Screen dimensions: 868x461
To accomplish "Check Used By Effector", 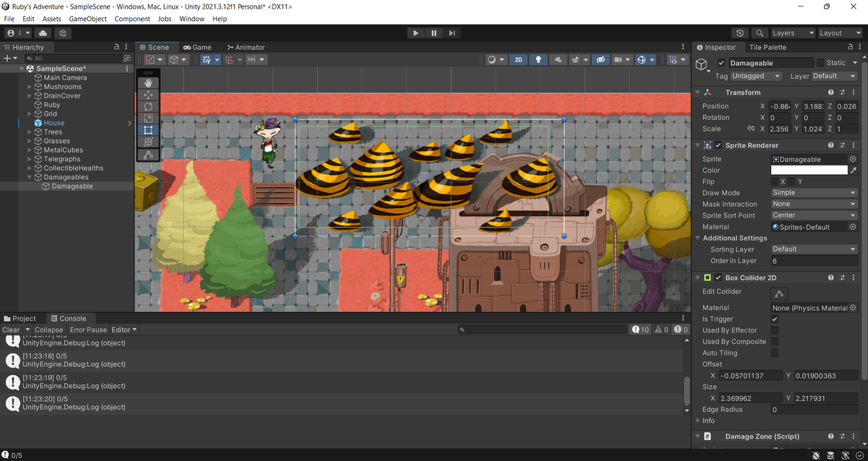I will click(775, 330).
